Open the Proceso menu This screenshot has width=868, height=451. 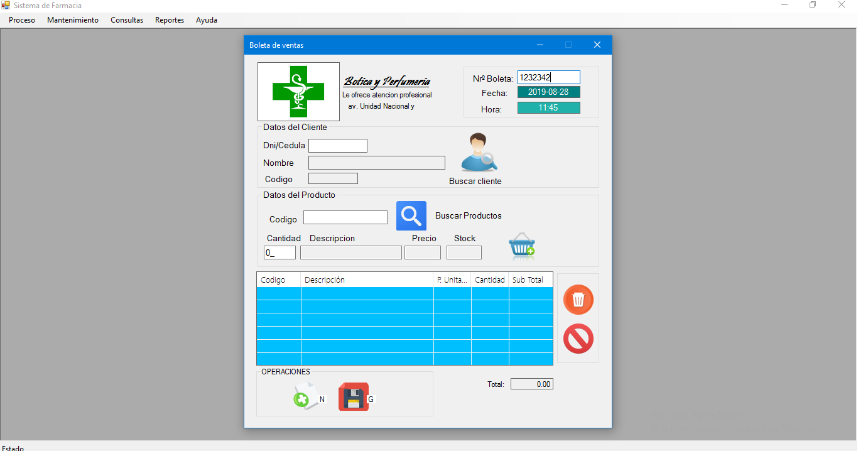22,20
